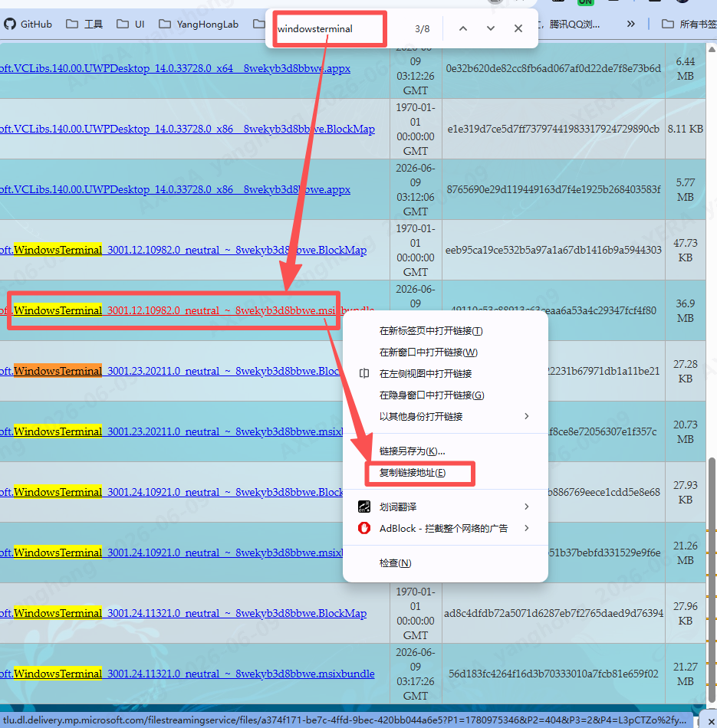Image resolution: width=717 pixels, height=728 pixels.
Task: Open the VCLibs x64 appx link
Action: tap(175, 68)
